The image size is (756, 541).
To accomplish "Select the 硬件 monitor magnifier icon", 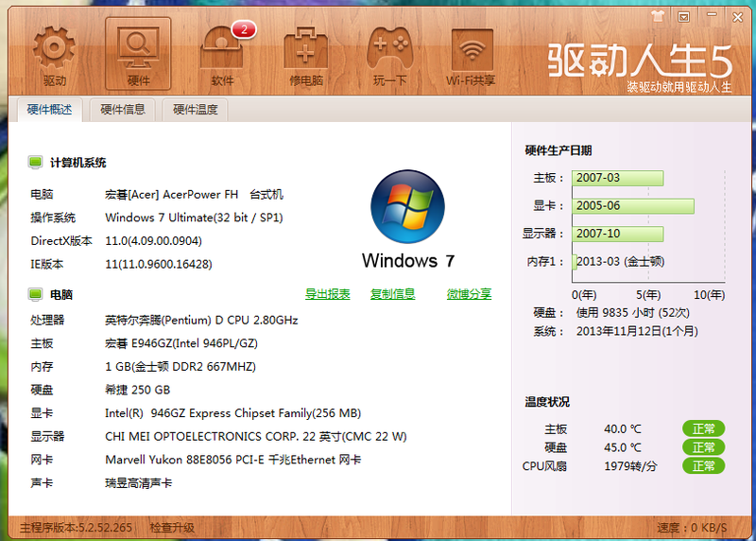I will (138, 54).
